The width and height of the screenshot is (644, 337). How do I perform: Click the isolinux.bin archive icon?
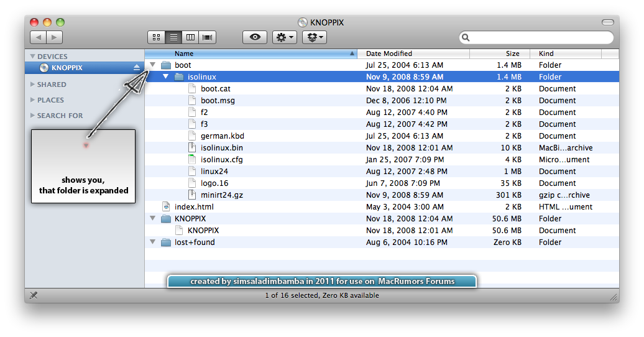[x=192, y=147]
